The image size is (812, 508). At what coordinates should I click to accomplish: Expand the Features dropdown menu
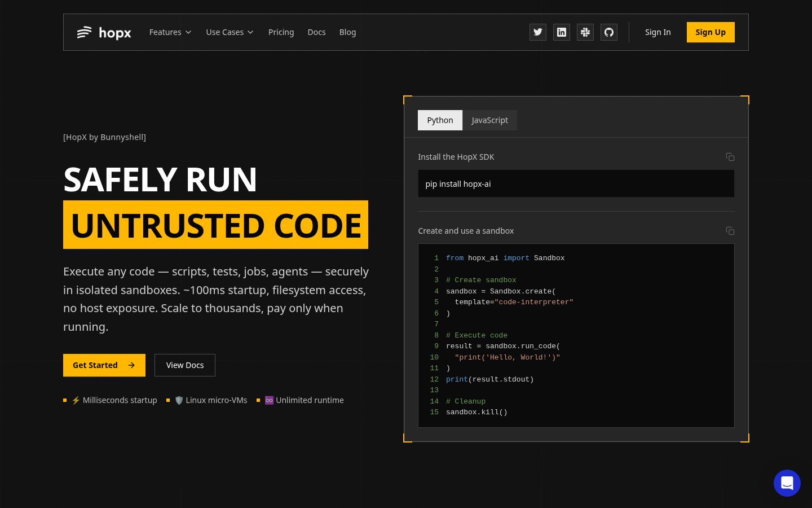click(170, 32)
